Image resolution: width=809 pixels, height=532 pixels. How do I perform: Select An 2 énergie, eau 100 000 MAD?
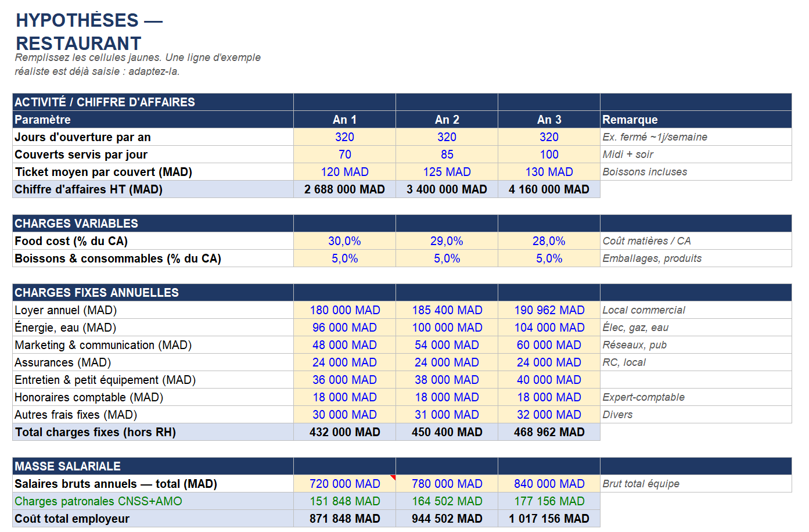coord(447,328)
